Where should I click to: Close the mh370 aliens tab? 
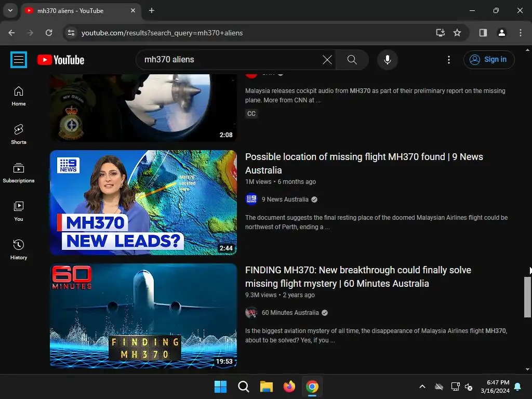[133, 10]
